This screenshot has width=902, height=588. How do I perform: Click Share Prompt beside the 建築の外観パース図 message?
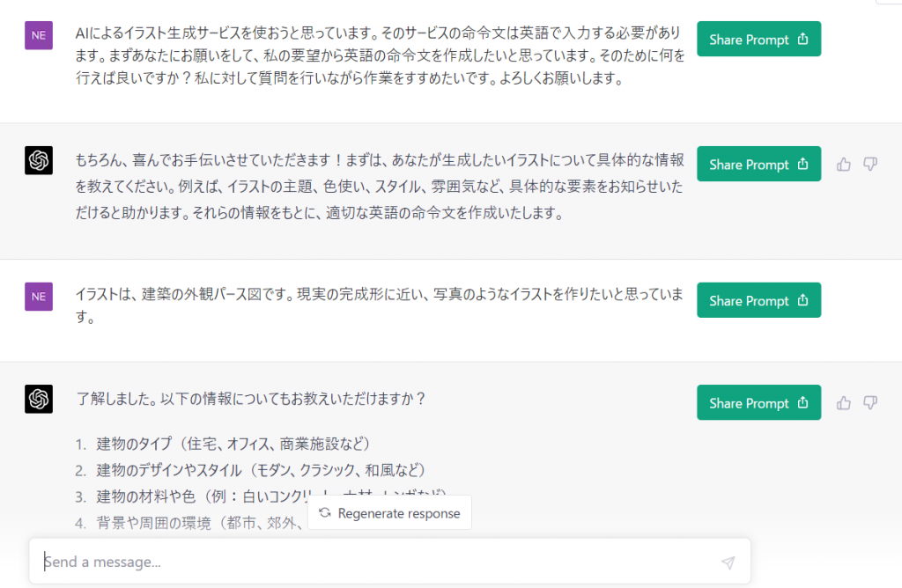click(758, 300)
